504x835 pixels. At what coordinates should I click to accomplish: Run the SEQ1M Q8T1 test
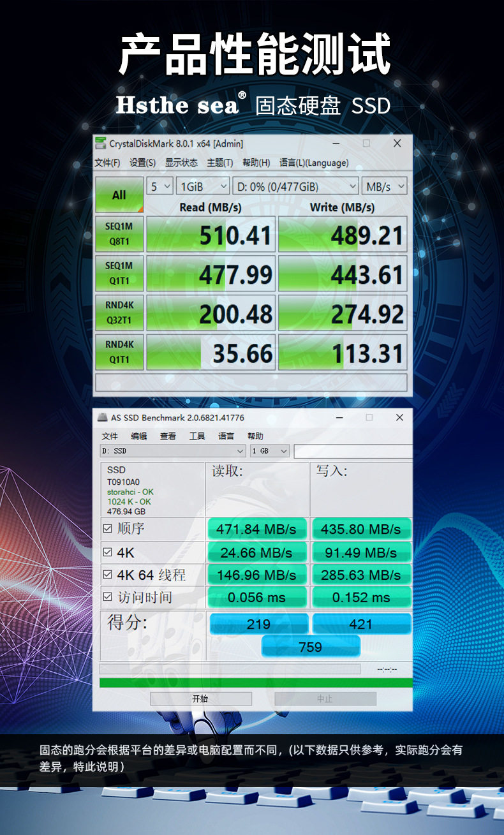[119, 234]
